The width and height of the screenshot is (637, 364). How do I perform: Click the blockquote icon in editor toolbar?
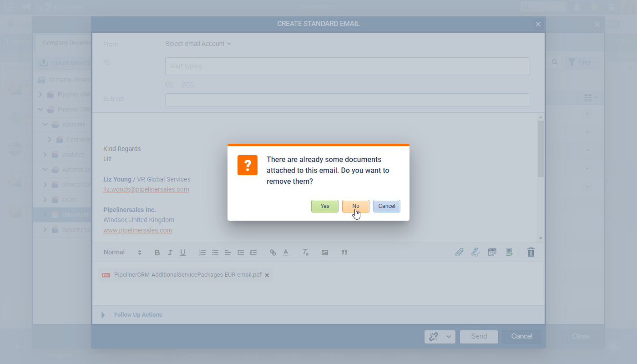point(344,253)
